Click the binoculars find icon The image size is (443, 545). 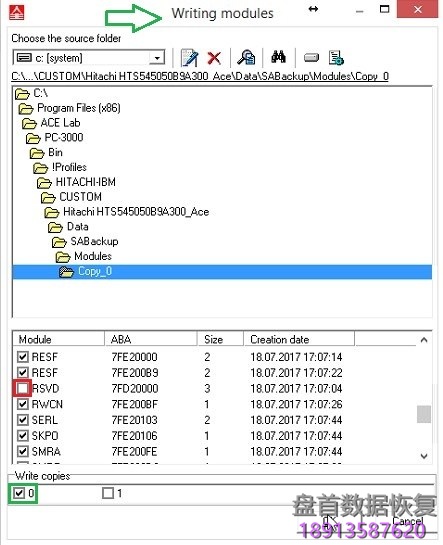(278, 57)
